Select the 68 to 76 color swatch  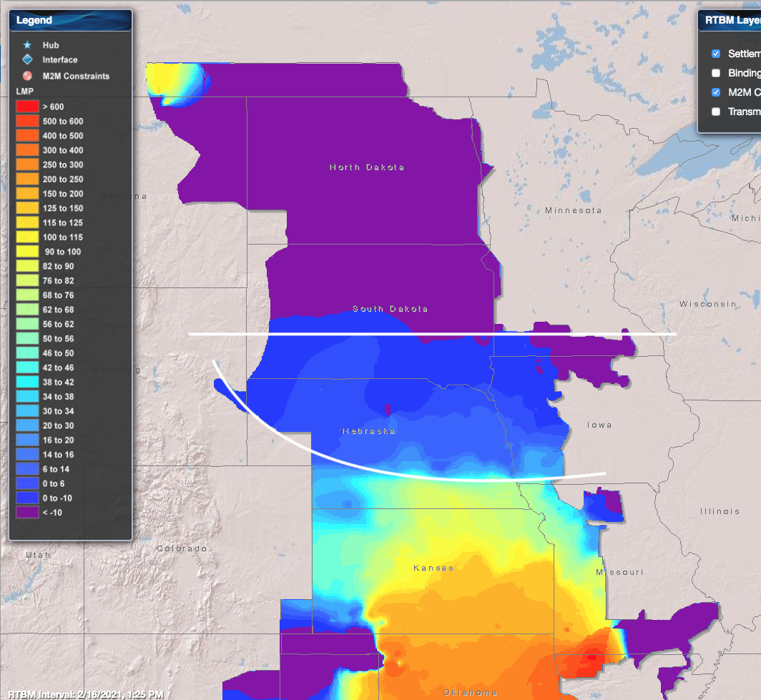pyautogui.click(x=27, y=295)
